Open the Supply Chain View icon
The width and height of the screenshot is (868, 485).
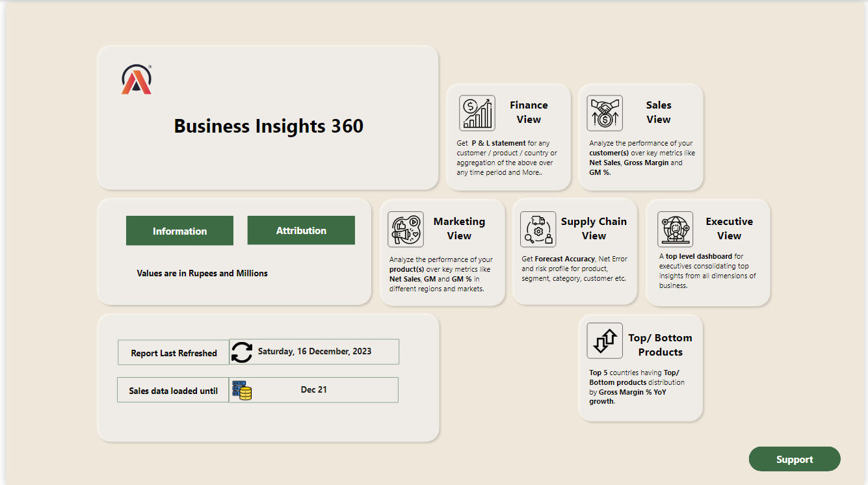(538, 229)
